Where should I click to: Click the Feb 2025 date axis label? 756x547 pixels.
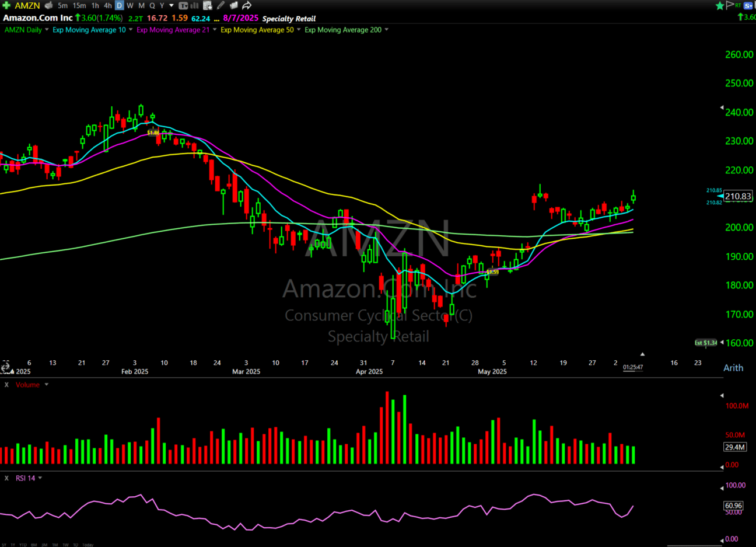coord(135,371)
